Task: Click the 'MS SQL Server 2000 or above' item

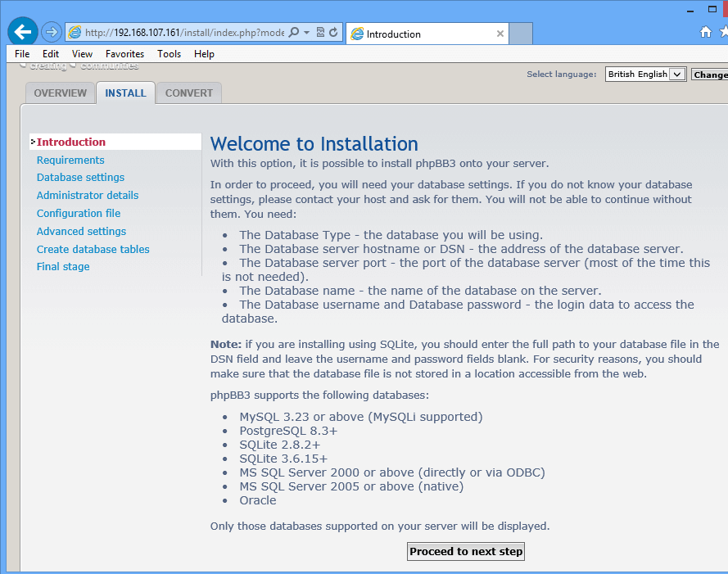Action: pyautogui.click(x=392, y=472)
